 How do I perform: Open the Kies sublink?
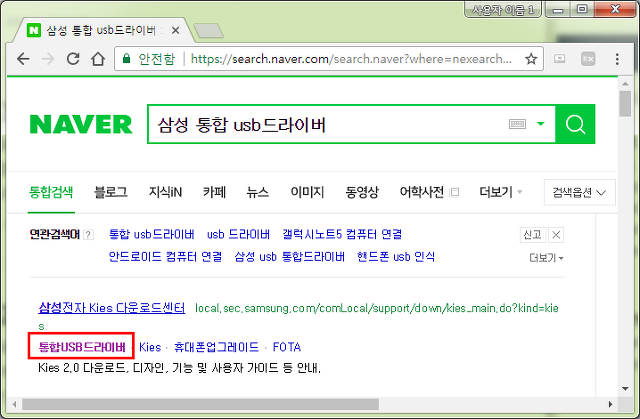pos(150,347)
